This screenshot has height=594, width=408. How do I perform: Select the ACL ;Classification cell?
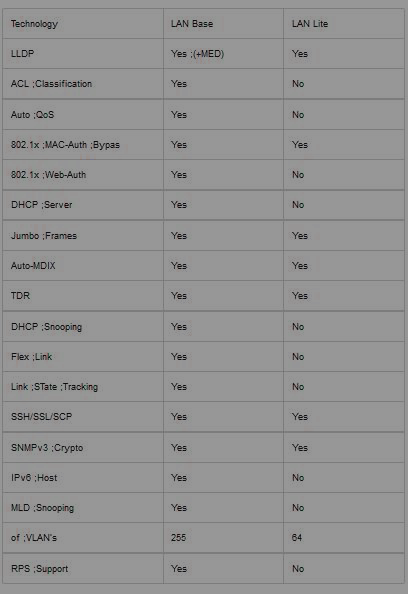(x=83, y=84)
